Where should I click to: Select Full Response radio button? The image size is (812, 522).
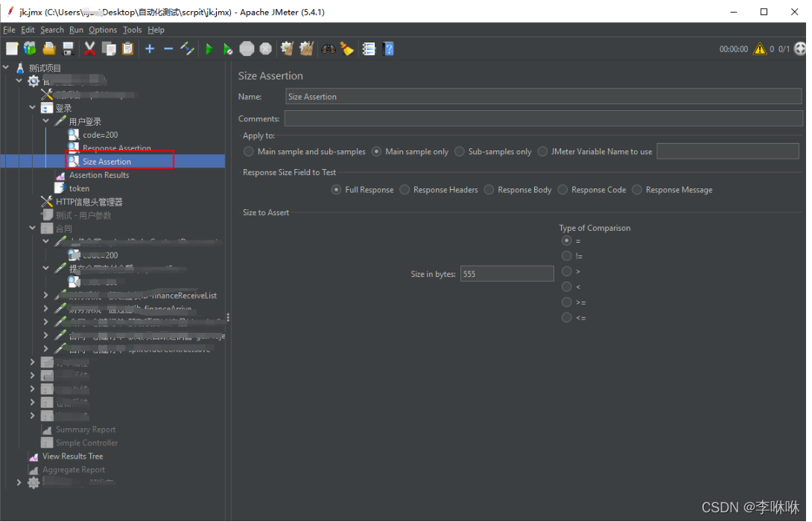pos(363,190)
